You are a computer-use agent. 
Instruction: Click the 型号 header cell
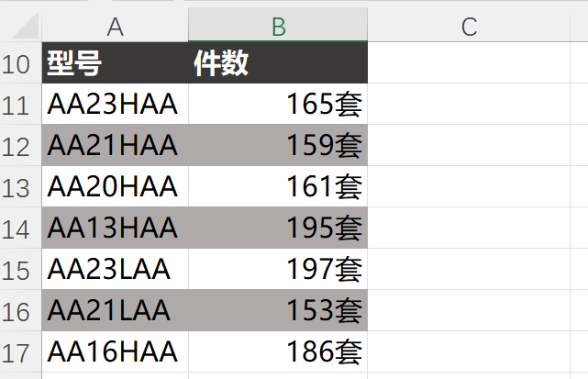115,64
